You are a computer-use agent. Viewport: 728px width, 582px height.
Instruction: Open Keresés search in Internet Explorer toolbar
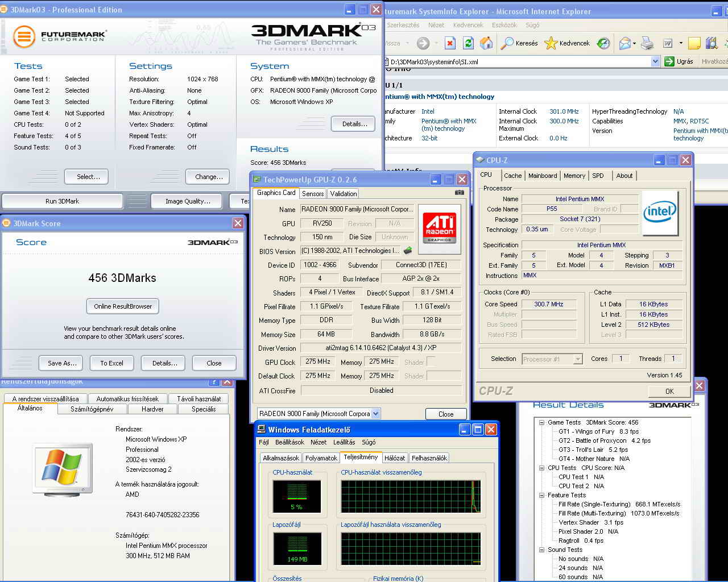(519, 43)
